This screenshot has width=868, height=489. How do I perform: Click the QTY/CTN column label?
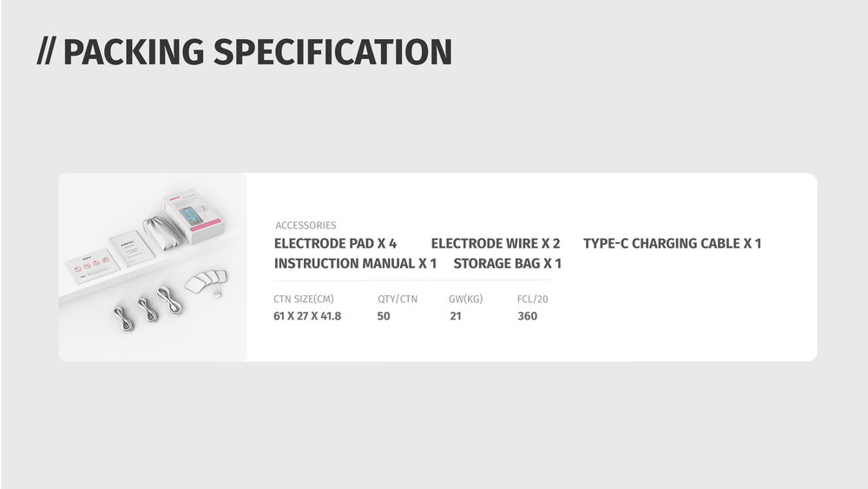click(398, 299)
